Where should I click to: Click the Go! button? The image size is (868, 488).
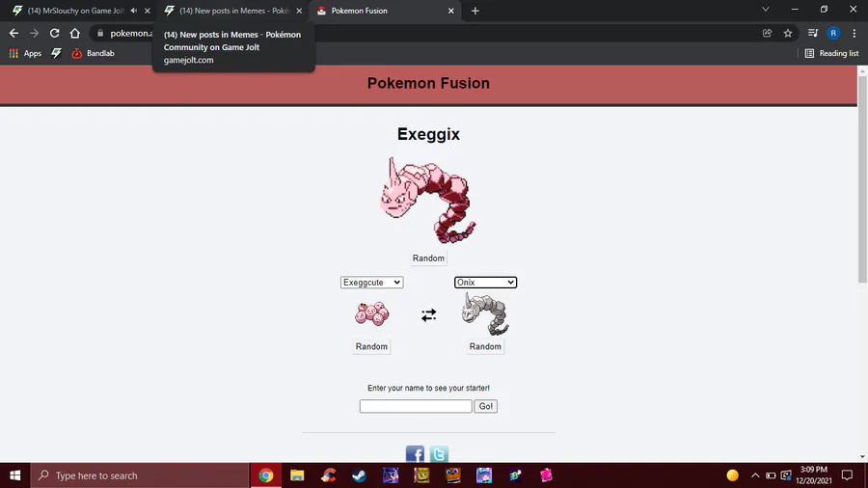tap(485, 406)
